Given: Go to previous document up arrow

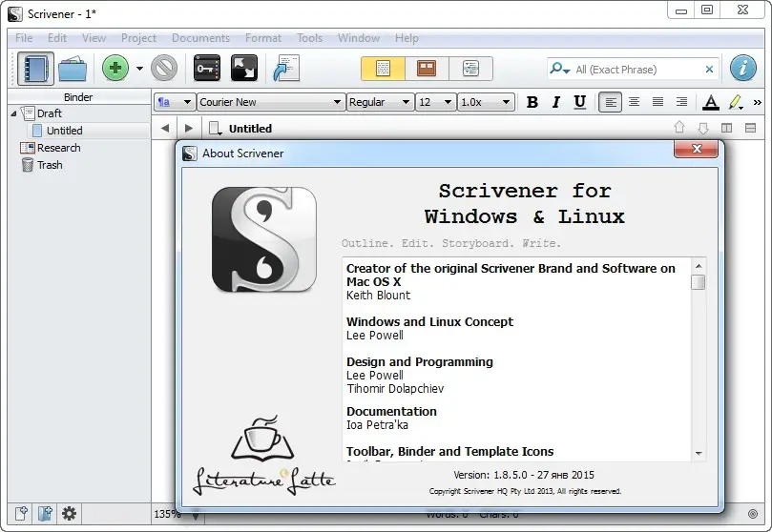Looking at the screenshot, I should pyautogui.click(x=679, y=128).
